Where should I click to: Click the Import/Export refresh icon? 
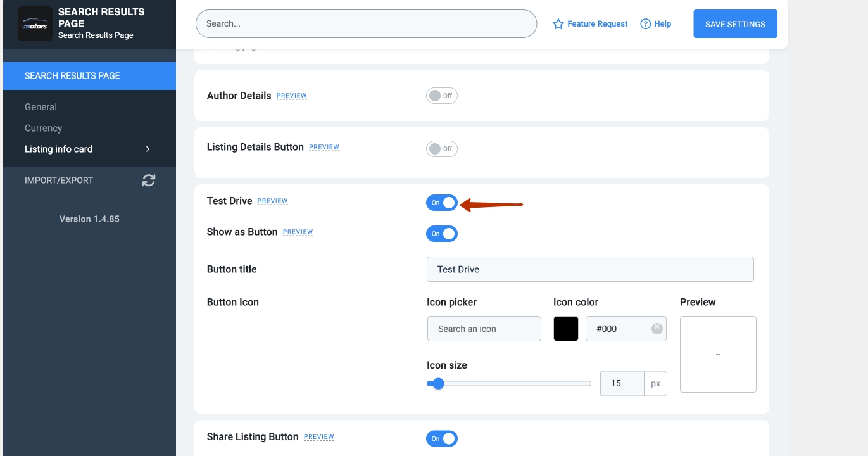pyautogui.click(x=149, y=180)
